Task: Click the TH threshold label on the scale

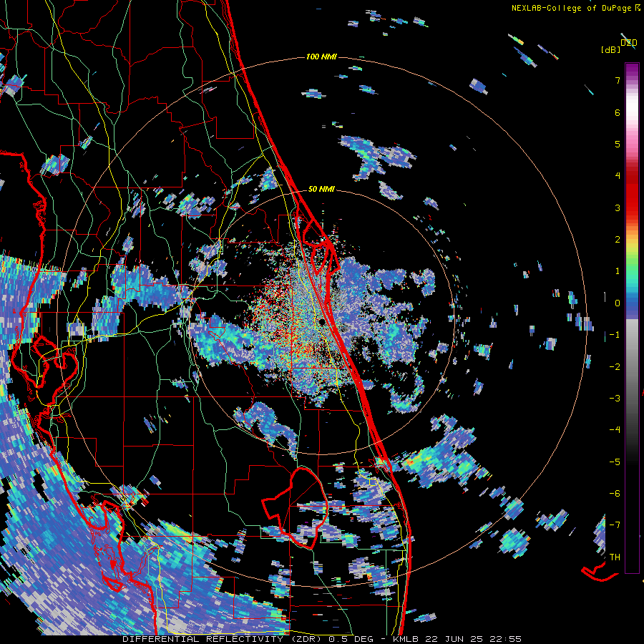Action: 615,557
